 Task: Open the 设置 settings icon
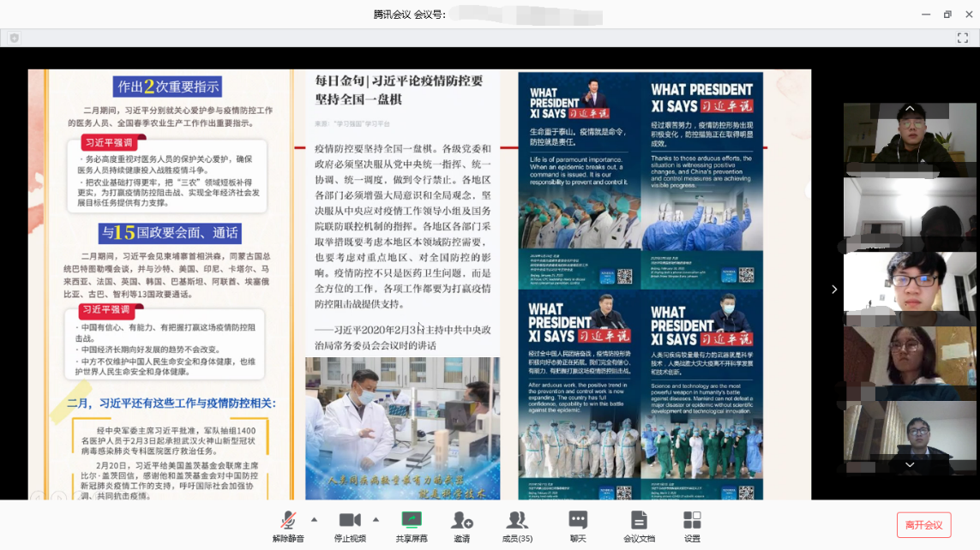[692, 524]
